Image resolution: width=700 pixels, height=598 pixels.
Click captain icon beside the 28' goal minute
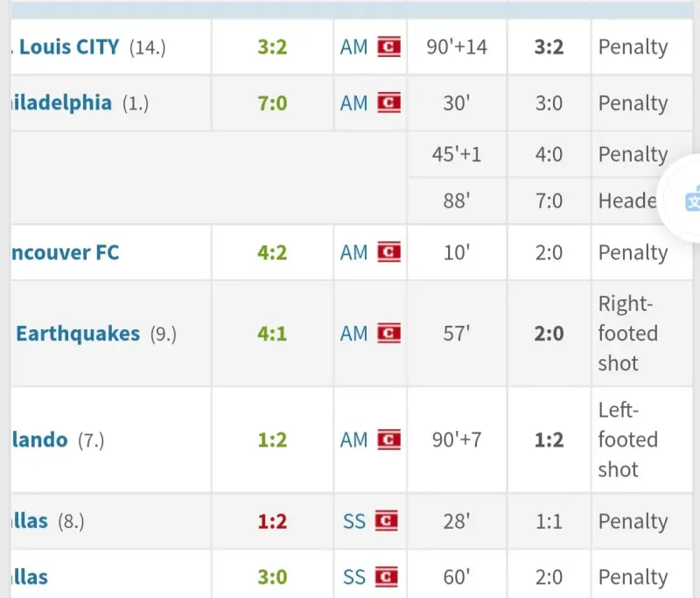tap(386, 522)
